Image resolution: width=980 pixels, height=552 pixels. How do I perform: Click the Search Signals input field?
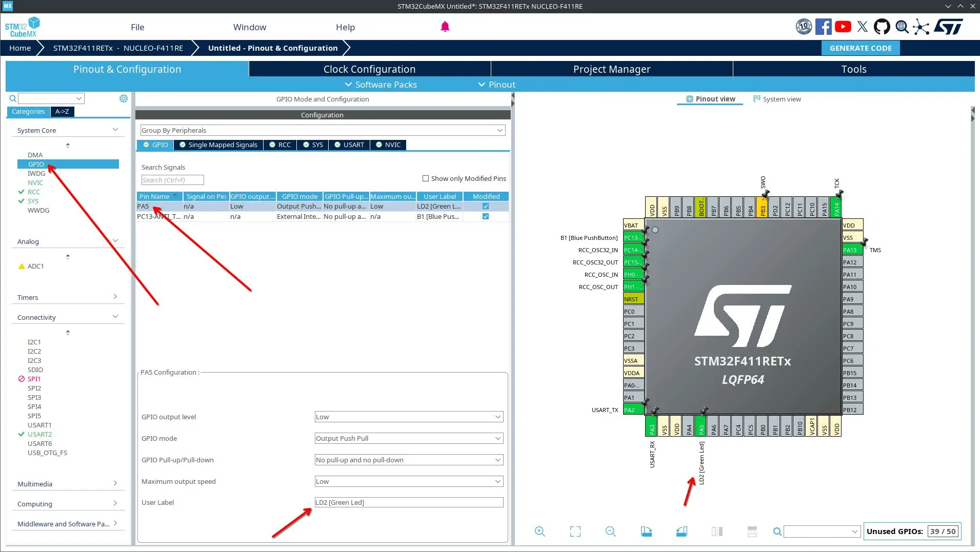pyautogui.click(x=172, y=180)
